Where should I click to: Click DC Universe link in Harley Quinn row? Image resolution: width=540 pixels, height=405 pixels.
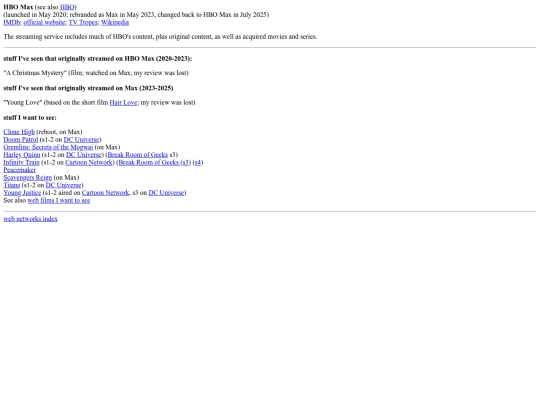point(84,155)
